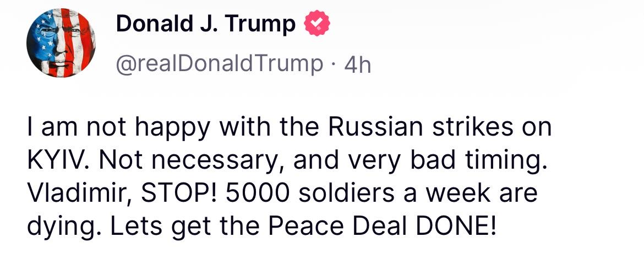Click the display name Donald J. Trump
The height and width of the screenshot is (269, 644).
206,24
